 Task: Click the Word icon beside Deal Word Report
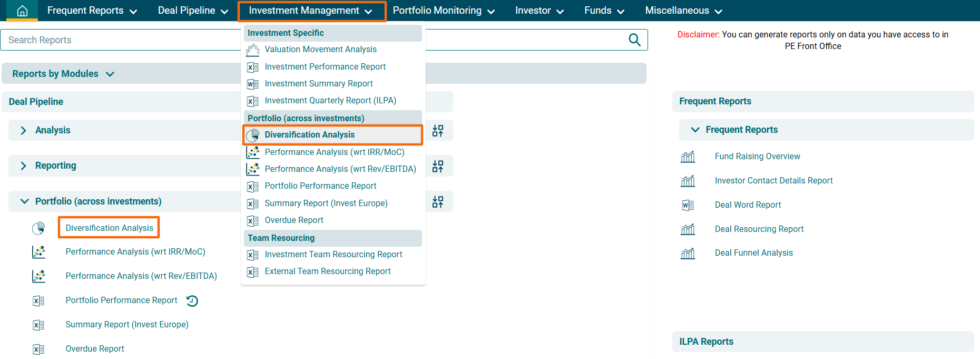point(688,205)
